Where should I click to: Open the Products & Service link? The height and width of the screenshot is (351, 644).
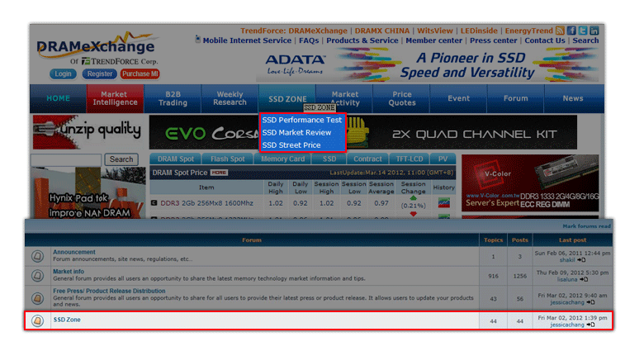pos(362,40)
